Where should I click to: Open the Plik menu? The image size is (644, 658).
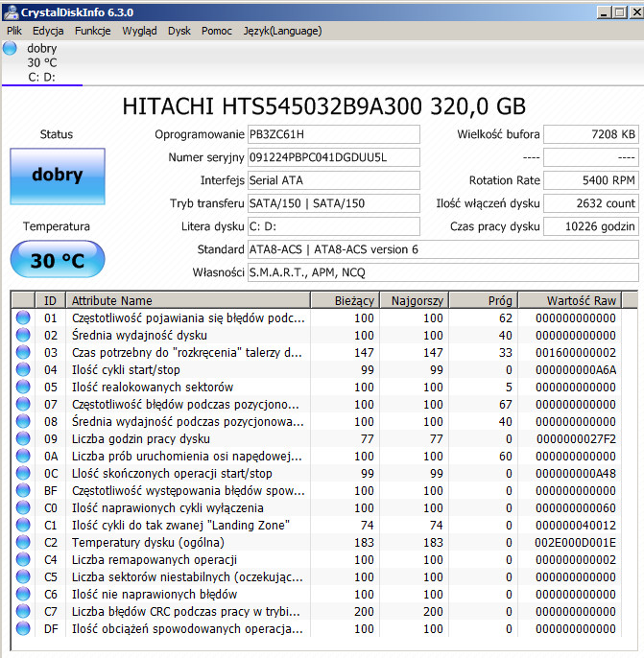coord(14,31)
